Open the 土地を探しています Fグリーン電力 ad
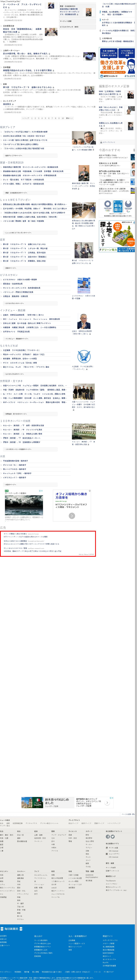Image resolution: width=137 pixels, height=980 pixels. pyautogui.click(x=117, y=236)
